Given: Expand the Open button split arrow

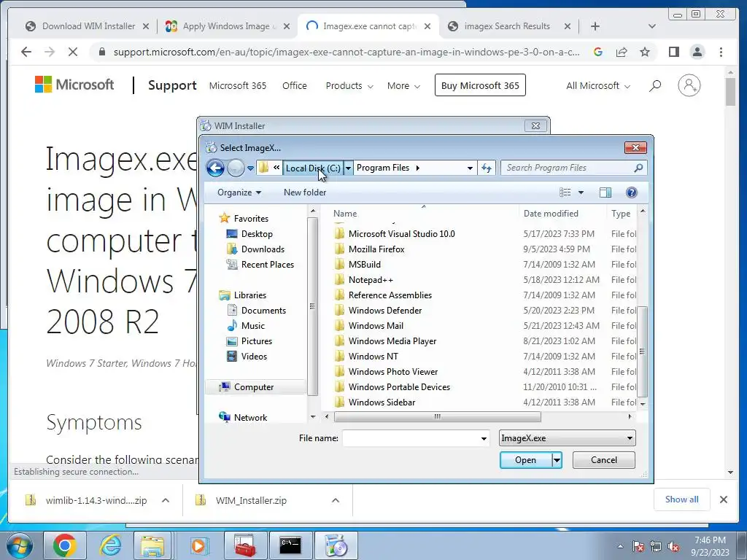Looking at the screenshot, I should (x=557, y=460).
